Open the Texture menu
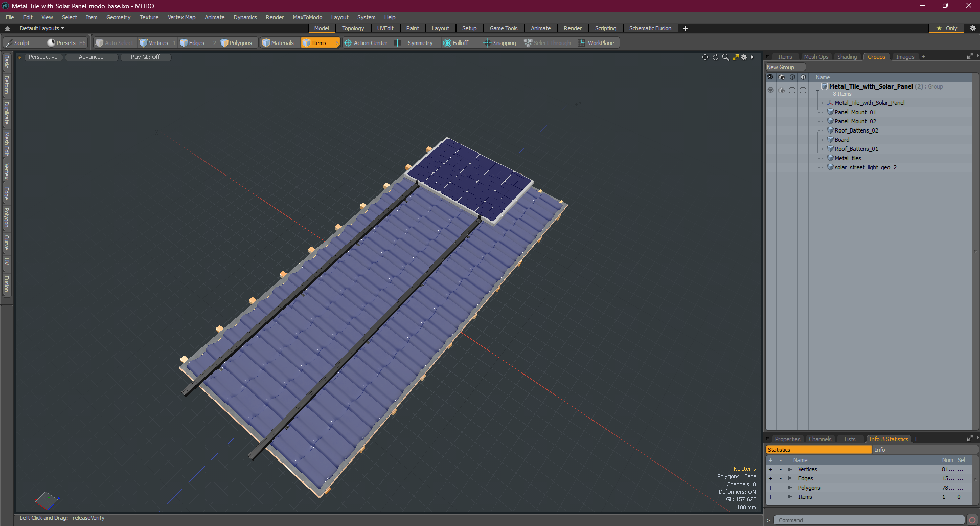Screen dimensions: 980x526 pyautogui.click(x=149, y=17)
